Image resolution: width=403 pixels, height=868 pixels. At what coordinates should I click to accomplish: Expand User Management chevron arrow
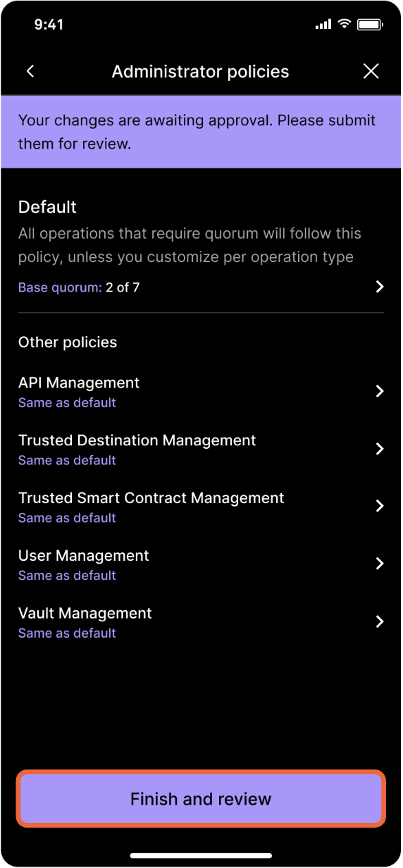click(380, 564)
